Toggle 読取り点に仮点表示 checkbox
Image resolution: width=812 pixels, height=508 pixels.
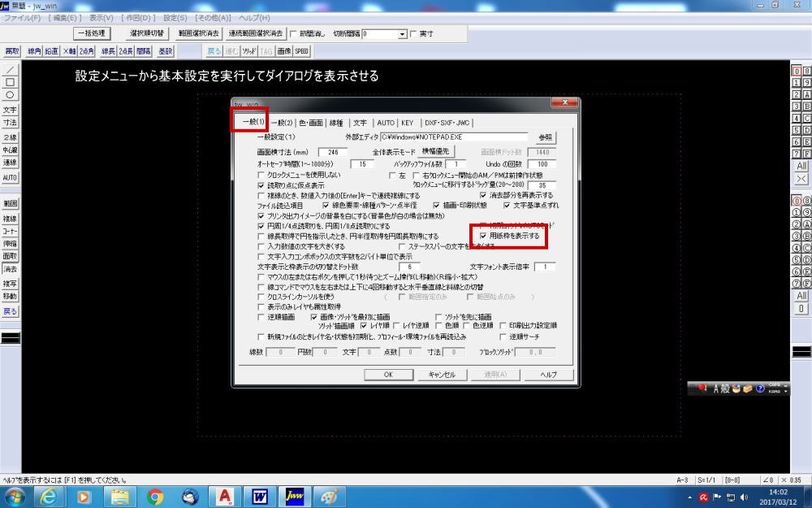[261, 185]
